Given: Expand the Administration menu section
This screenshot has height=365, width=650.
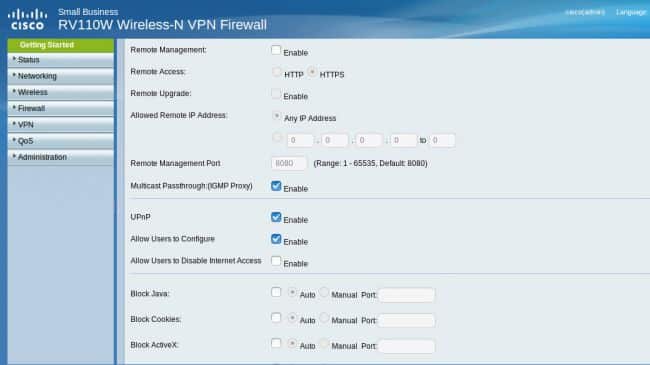Looking at the screenshot, I should point(61,157).
